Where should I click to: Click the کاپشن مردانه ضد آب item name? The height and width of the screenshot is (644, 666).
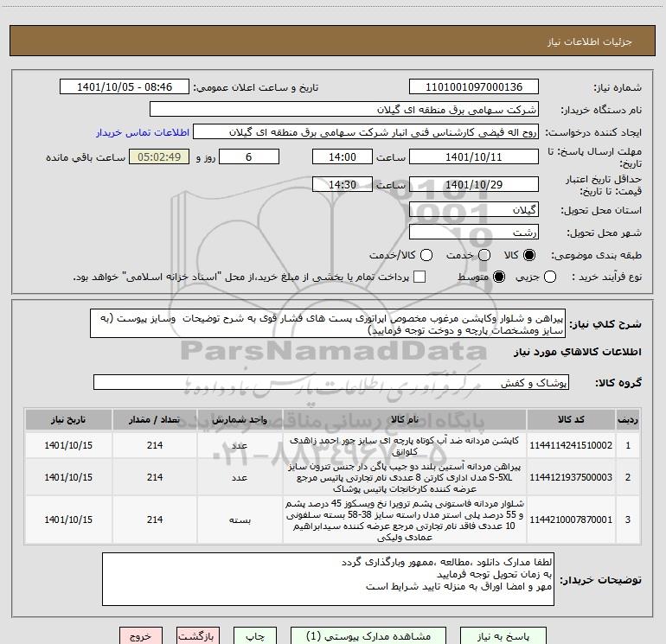click(405, 446)
